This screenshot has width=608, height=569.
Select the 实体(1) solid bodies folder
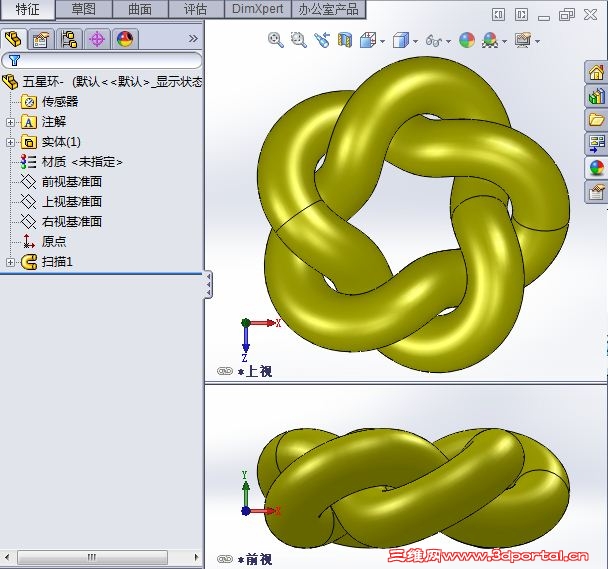click(51, 142)
